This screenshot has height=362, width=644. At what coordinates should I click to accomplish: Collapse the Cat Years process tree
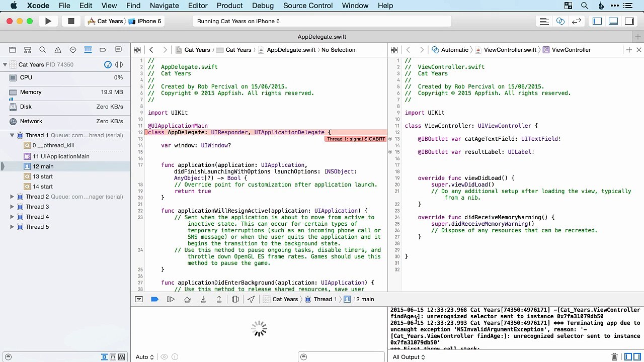pyautogui.click(x=5, y=64)
